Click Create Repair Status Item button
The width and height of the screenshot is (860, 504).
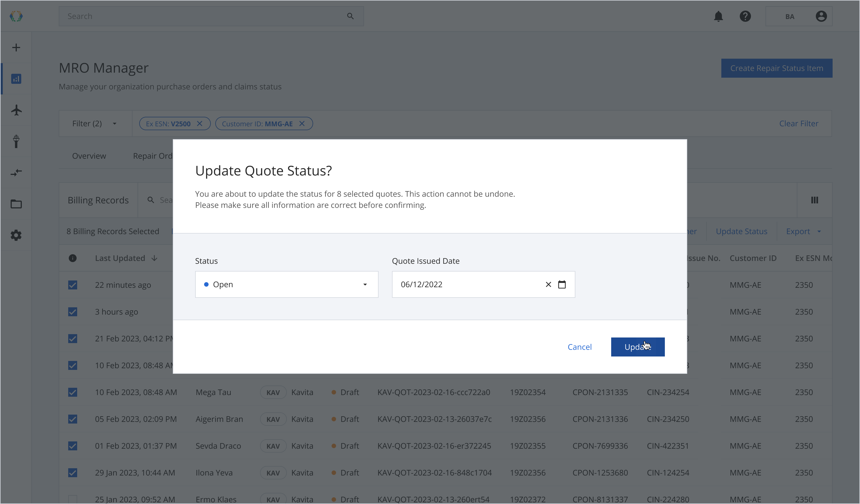776,68
